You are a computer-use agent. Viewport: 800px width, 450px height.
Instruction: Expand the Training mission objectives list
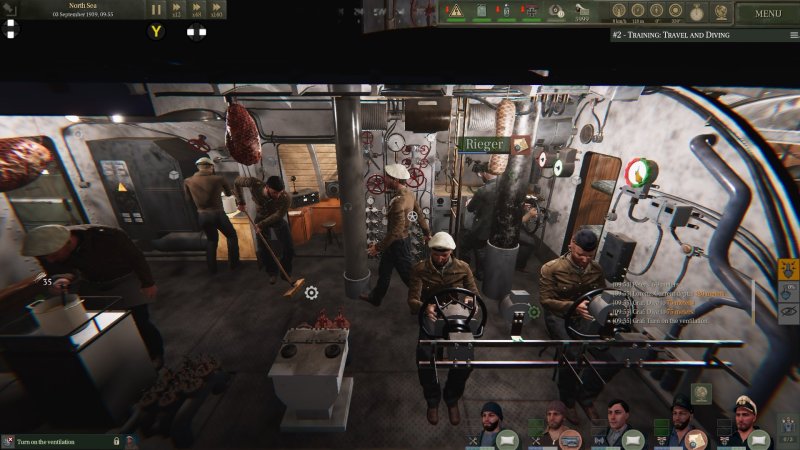(x=794, y=35)
